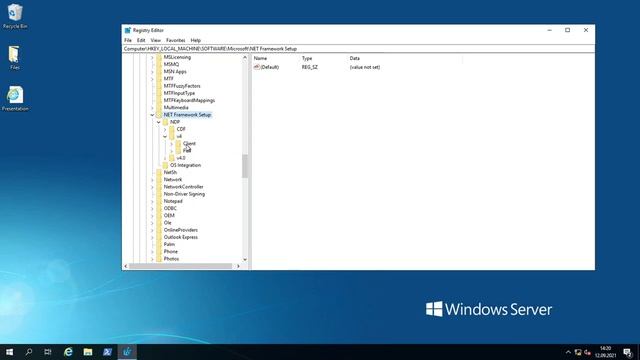Select the "ODBC" key label
This screenshot has height=360, width=640.
click(170, 208)
